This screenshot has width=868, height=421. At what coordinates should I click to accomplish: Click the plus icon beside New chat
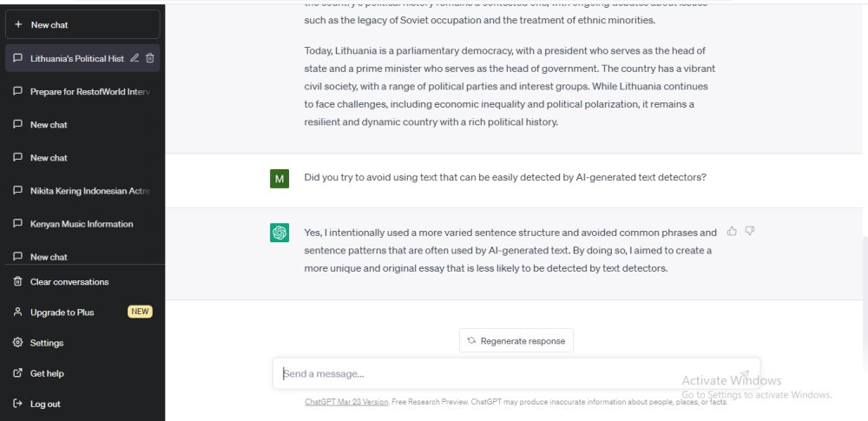(x=18, y=24)
